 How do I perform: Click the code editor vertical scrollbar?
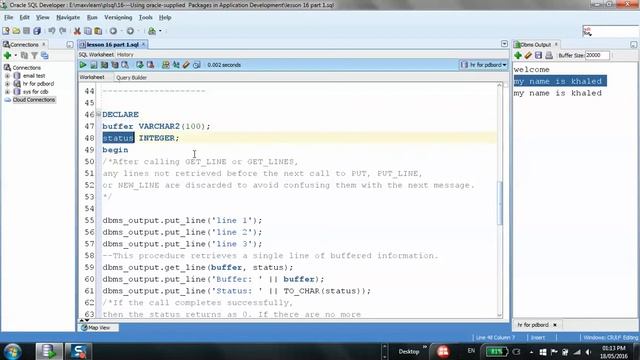[500, 203]
